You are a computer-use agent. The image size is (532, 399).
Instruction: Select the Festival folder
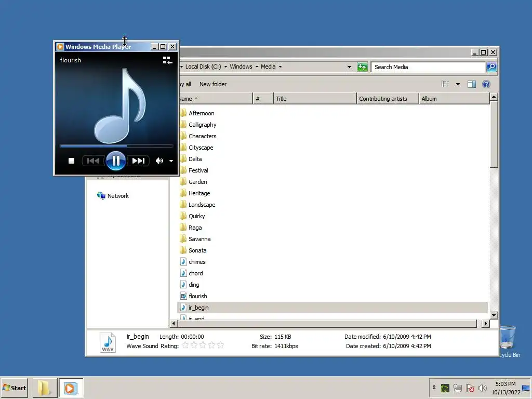pos(198,170)
